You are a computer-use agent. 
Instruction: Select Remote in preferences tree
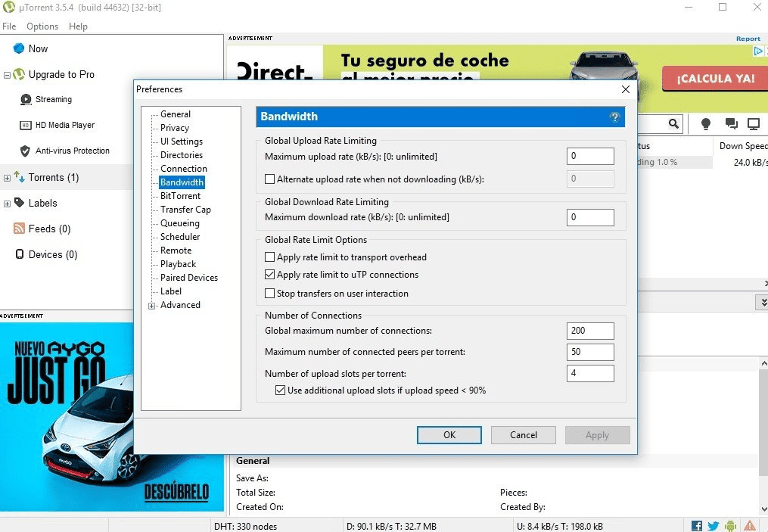pos(176,250)
